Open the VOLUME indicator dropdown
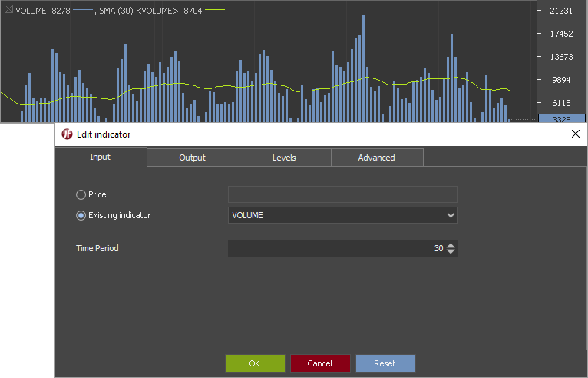 pos(342,215)
